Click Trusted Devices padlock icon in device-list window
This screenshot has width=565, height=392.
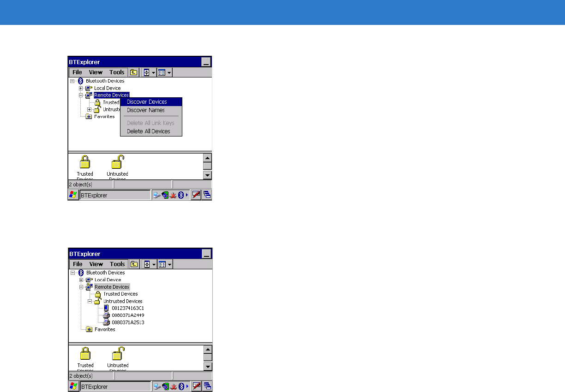[85, 354]
